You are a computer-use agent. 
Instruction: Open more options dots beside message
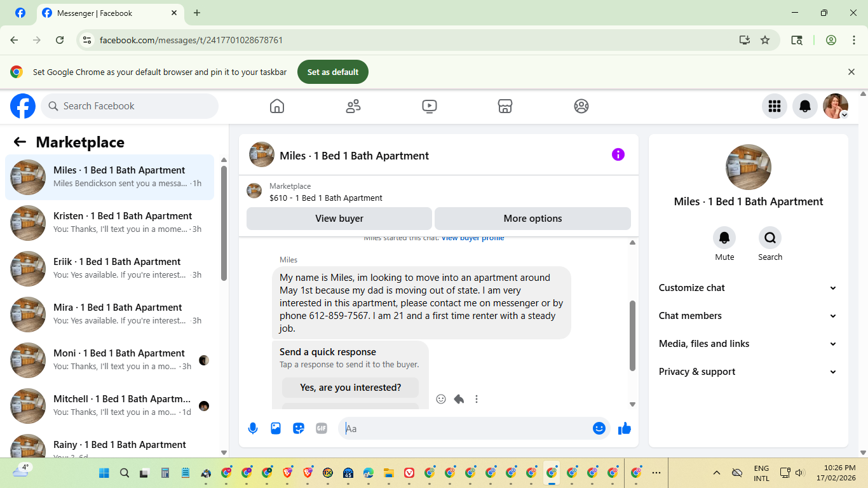pos(477,399)
